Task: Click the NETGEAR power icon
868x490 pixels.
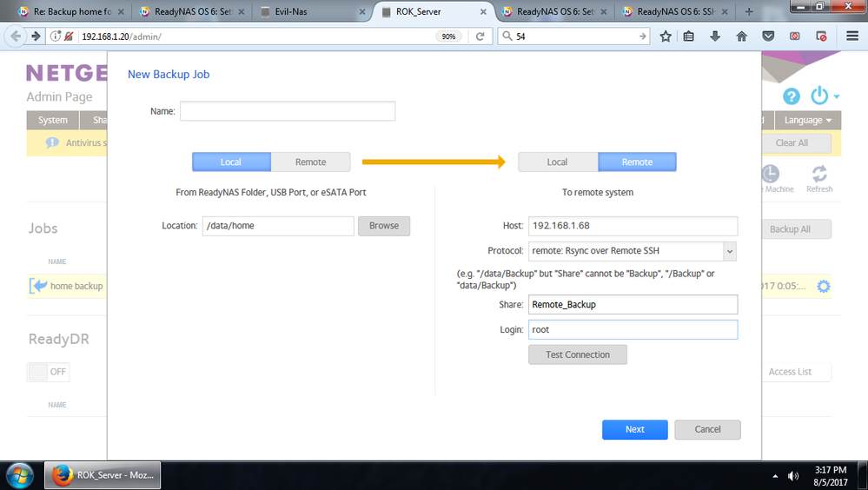Action: pos(819,96)
